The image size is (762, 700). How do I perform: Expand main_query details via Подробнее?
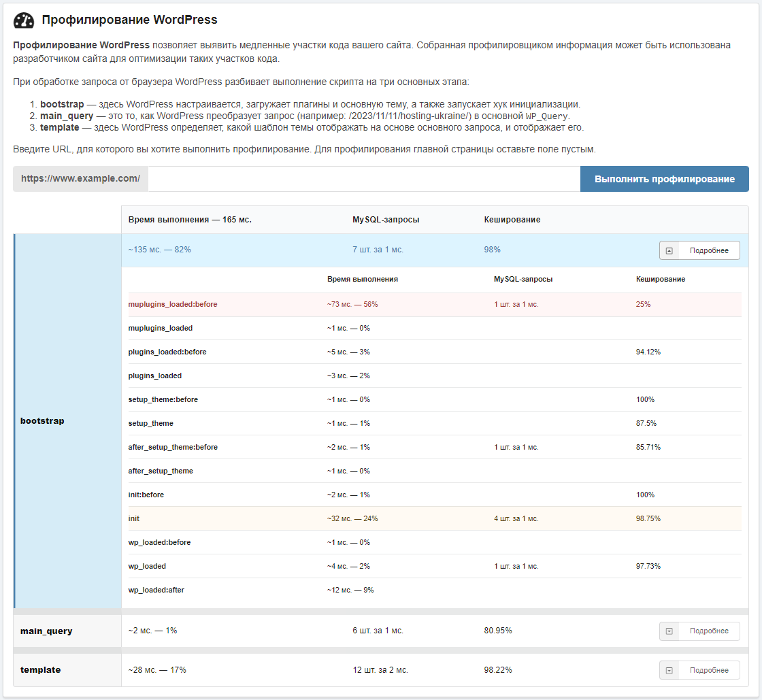(699, 631)
